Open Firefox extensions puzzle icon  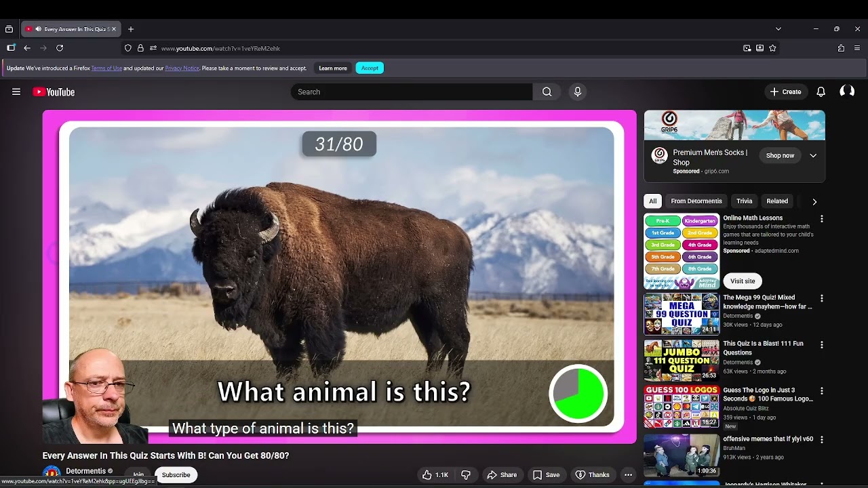[841, 48]
